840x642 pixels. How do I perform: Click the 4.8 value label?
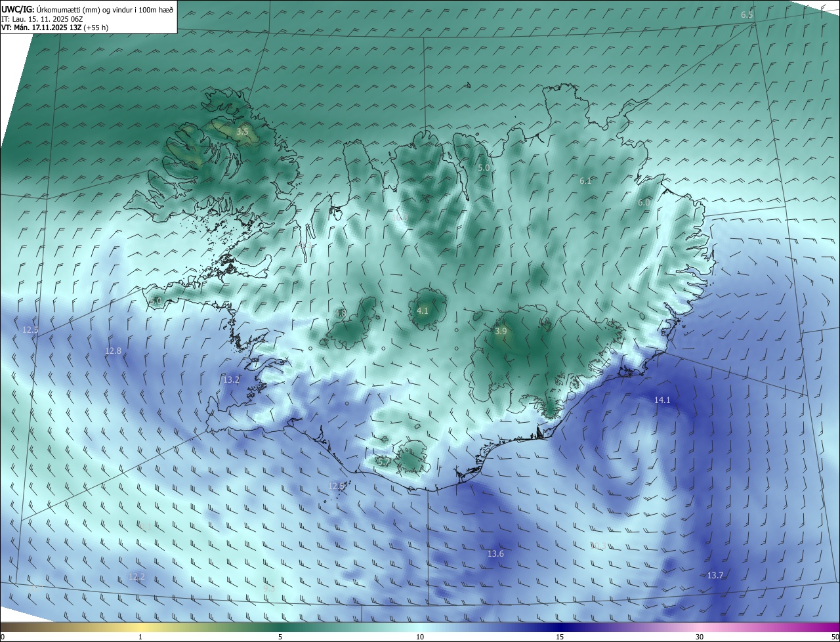(x=341, y=313)
